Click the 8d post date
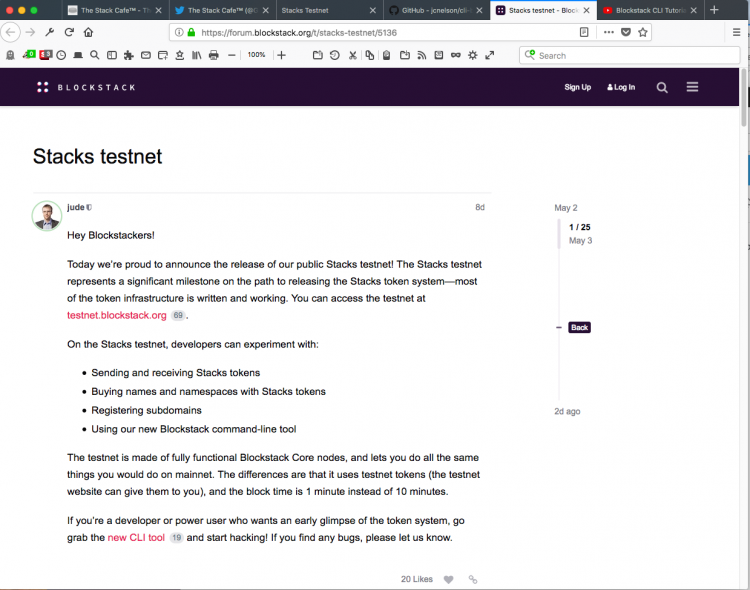 click(480, 207)
